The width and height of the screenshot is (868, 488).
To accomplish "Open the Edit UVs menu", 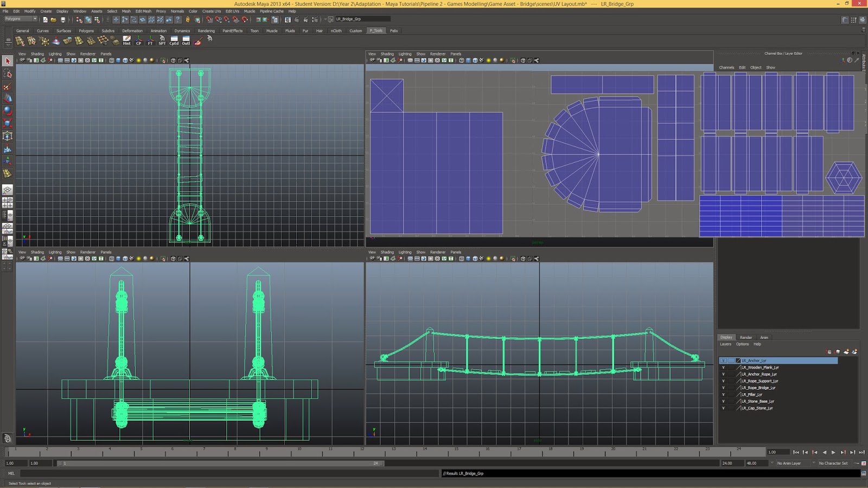I will [232, 11].
